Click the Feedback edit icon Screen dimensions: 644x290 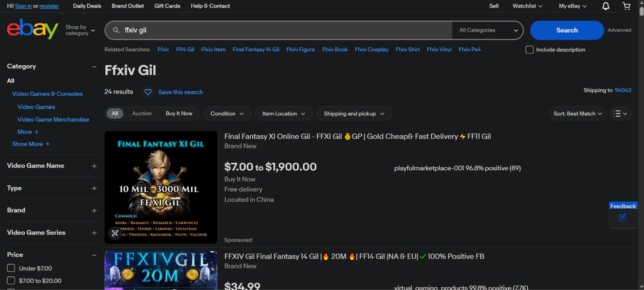tap(622, 218)
